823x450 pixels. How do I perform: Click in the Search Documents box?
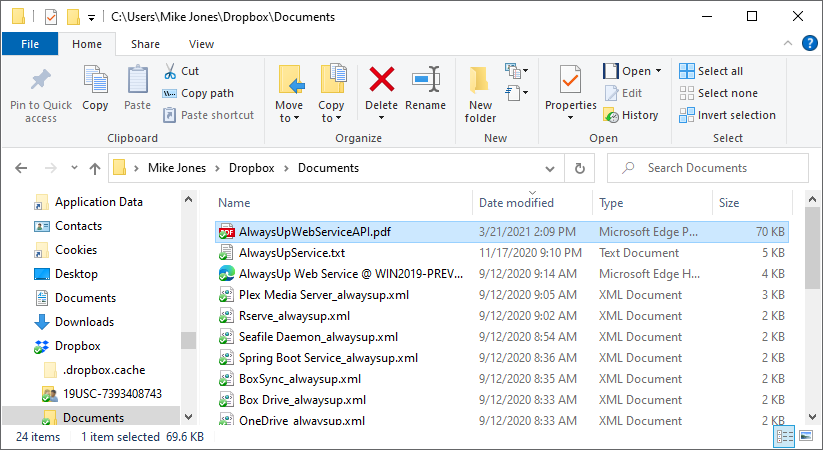coord(708,168)
